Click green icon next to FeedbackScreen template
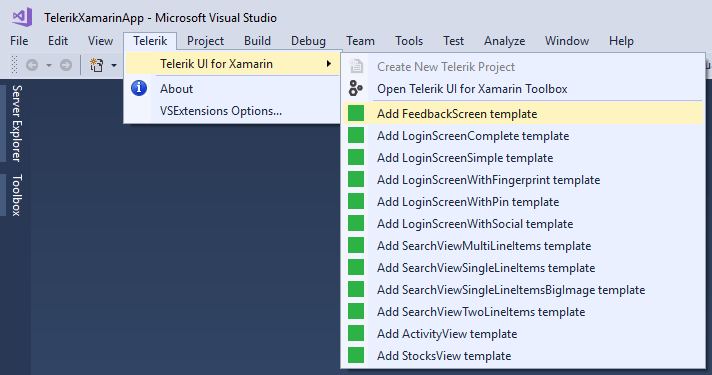712x375 pixels. [356, 113]
